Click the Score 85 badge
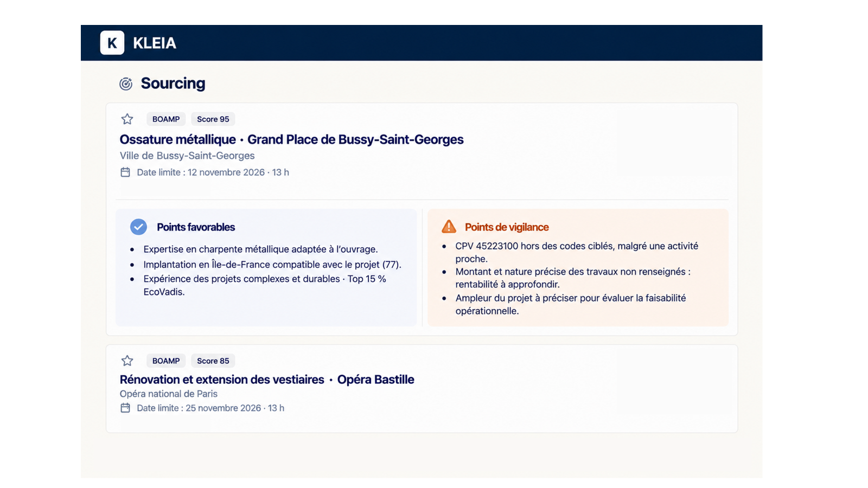Viewport: 868px width, 488px height. click(213, 361)
